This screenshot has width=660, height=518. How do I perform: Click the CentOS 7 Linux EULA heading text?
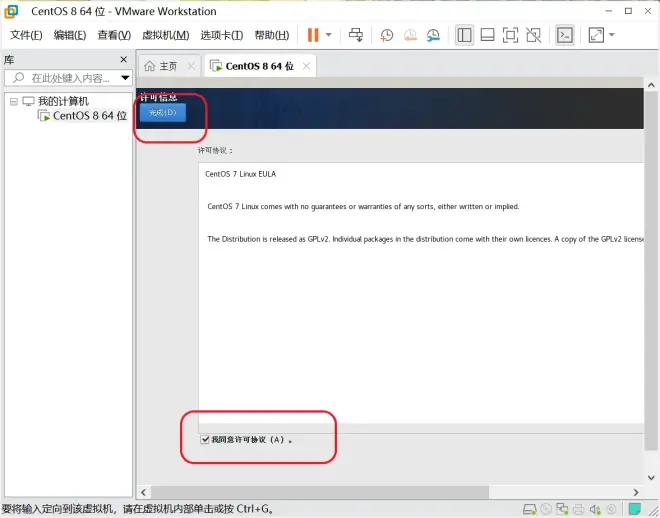click(240, 174)
